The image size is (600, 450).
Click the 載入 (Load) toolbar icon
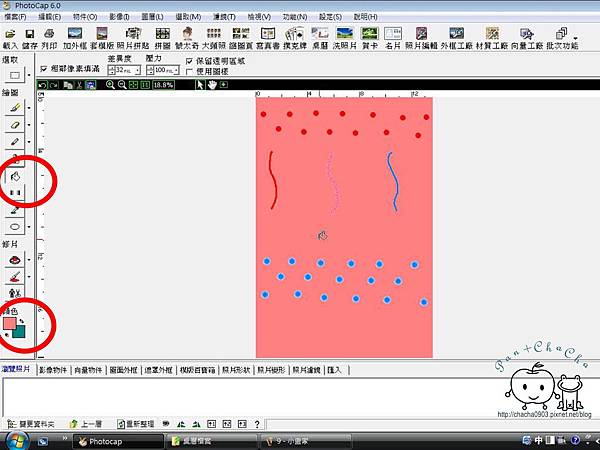(10, 39)
